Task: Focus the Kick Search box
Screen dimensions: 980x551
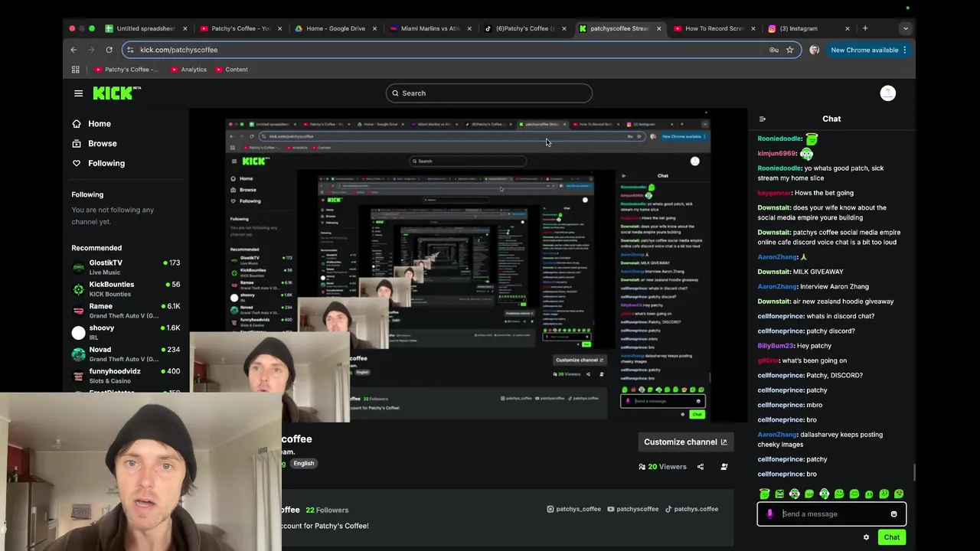Action: [x=488, y=93]
